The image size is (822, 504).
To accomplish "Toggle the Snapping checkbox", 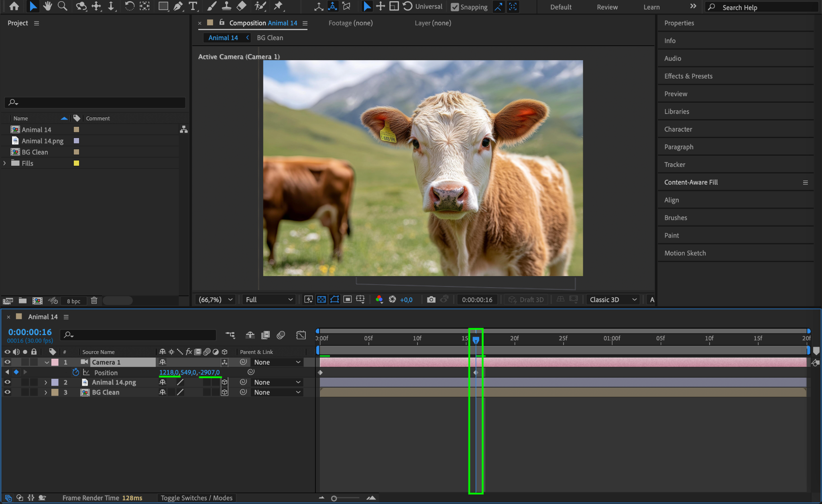I will [455, 7].
